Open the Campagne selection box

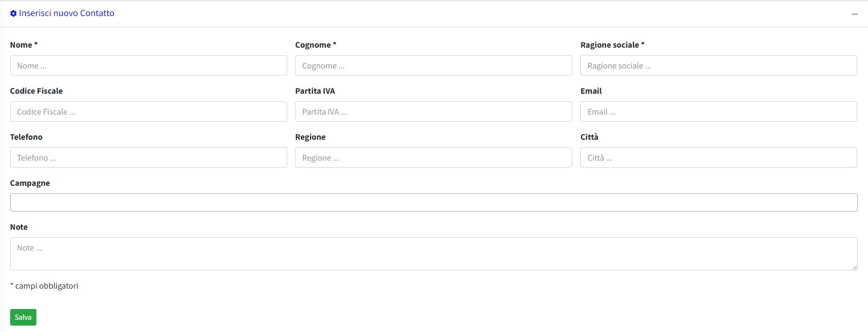click(x=433, y=202)
